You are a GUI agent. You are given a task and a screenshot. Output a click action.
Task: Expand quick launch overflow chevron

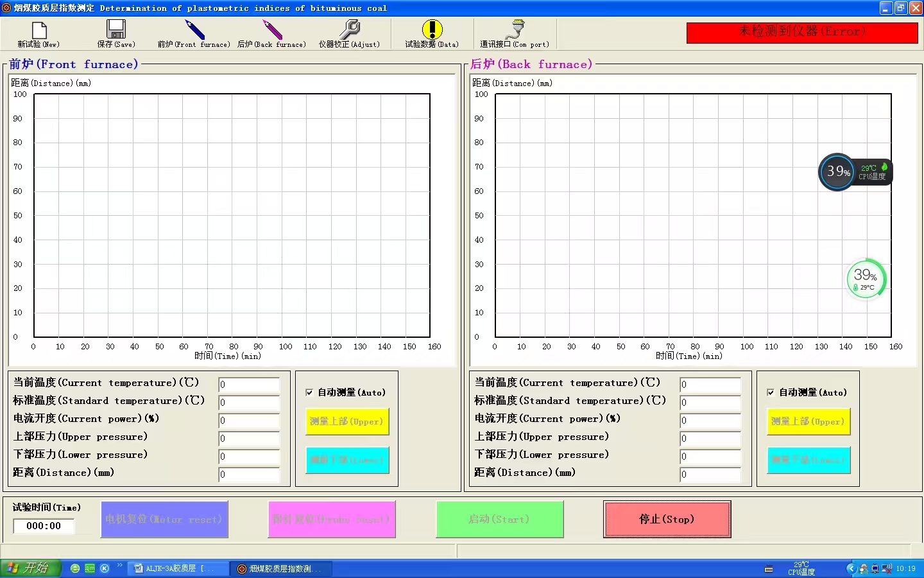pos(119,566)
